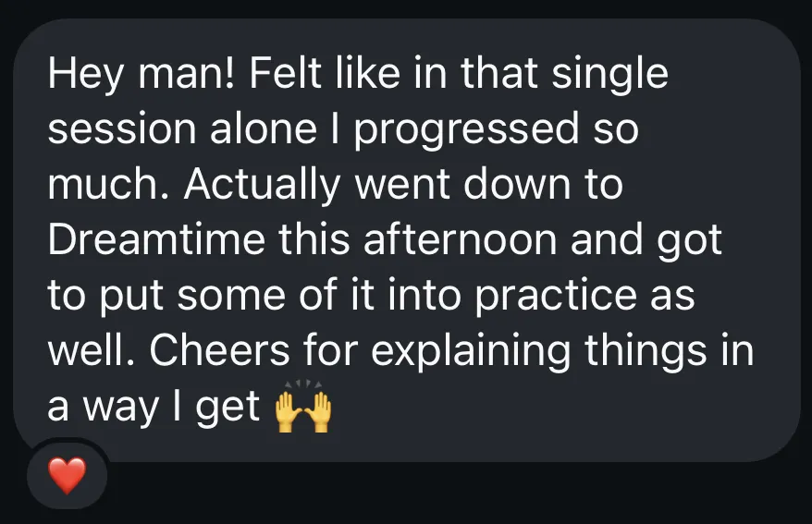Image resolution: width=812 pixels, height=524 pixels.
Task: Click the raised hands emoji
Action: pyautogui.click(x=302, y=408)
